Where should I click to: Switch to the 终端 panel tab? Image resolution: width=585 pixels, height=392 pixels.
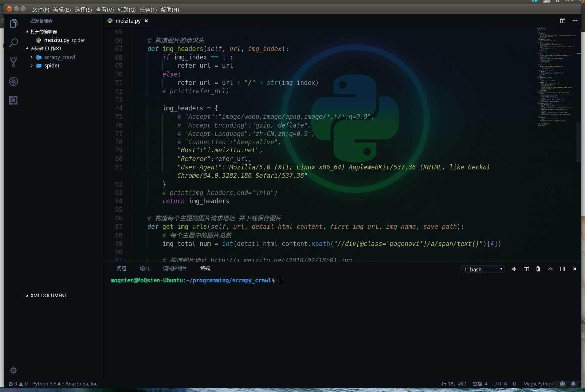[205, 268]
